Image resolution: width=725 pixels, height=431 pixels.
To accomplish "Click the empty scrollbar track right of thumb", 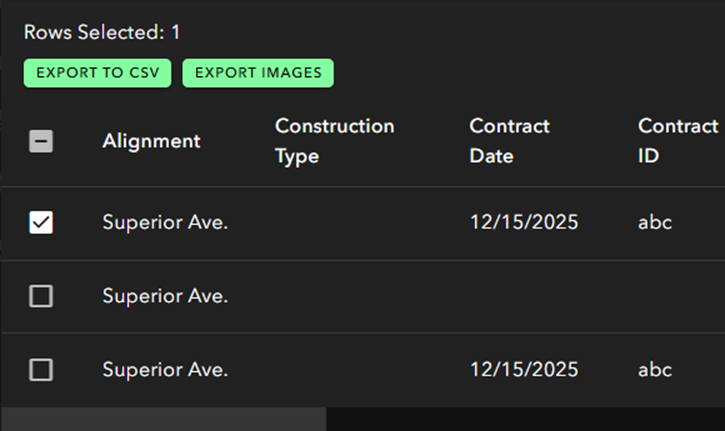I will tap(525, 419).
